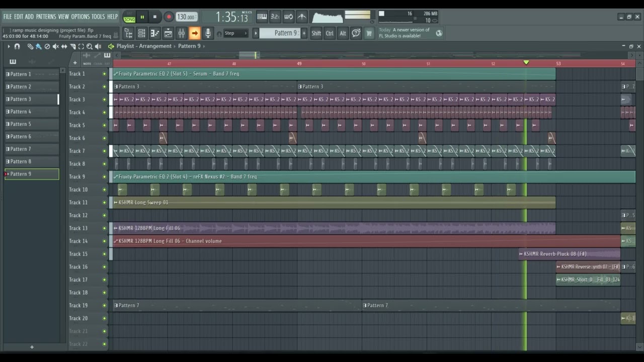
Task: Mute Track 16 with green light
Action: [105, 266]
